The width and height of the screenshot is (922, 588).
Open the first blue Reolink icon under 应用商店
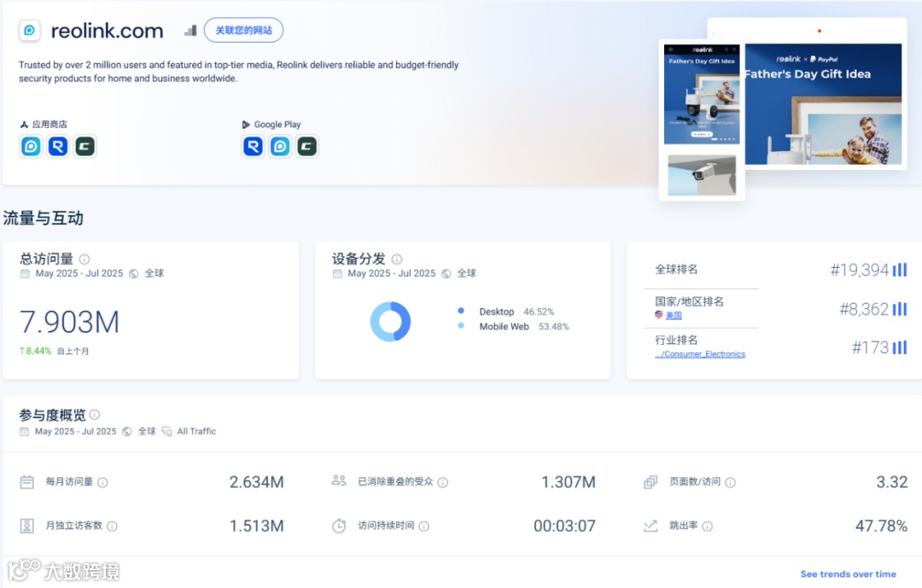32,146
